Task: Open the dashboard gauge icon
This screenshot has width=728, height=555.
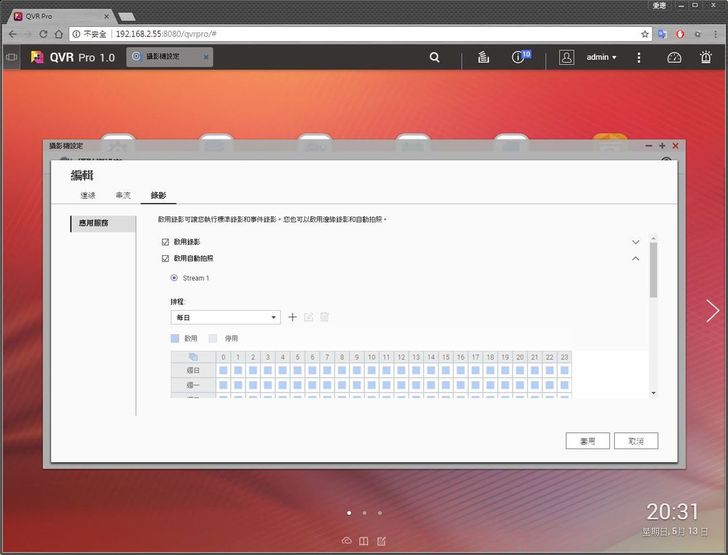Action: coord(674,57)
